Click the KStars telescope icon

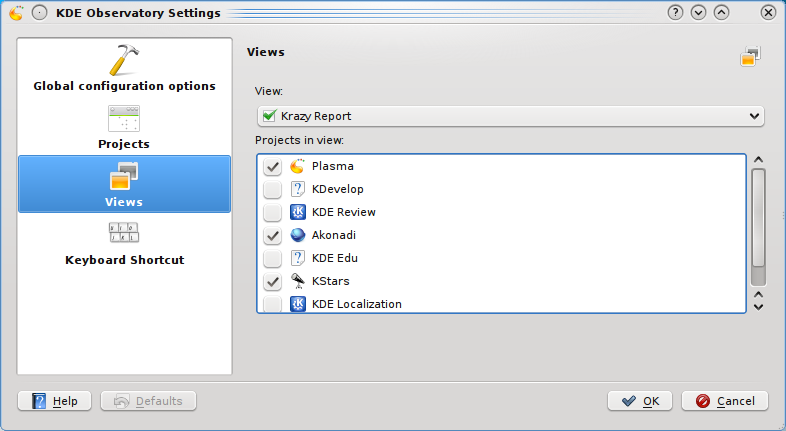click(297, 281)
